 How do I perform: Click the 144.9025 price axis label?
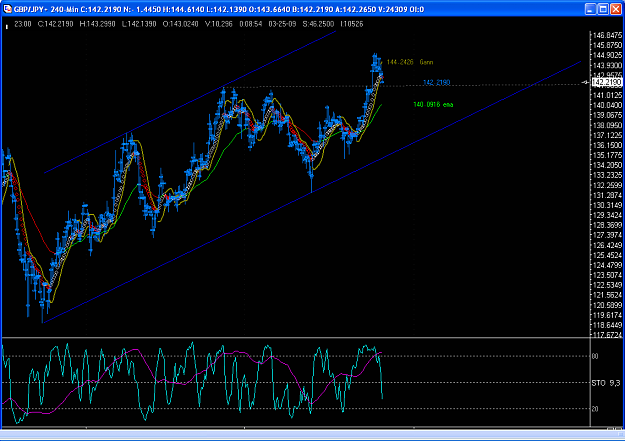click(x=607, y=55)
